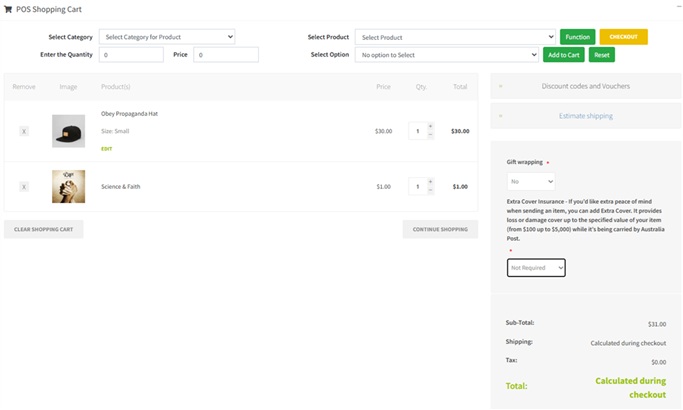Screen dimensions: 683x410
Task: Decrease quantity of Science & Faith
Action: tap(430, 190)
